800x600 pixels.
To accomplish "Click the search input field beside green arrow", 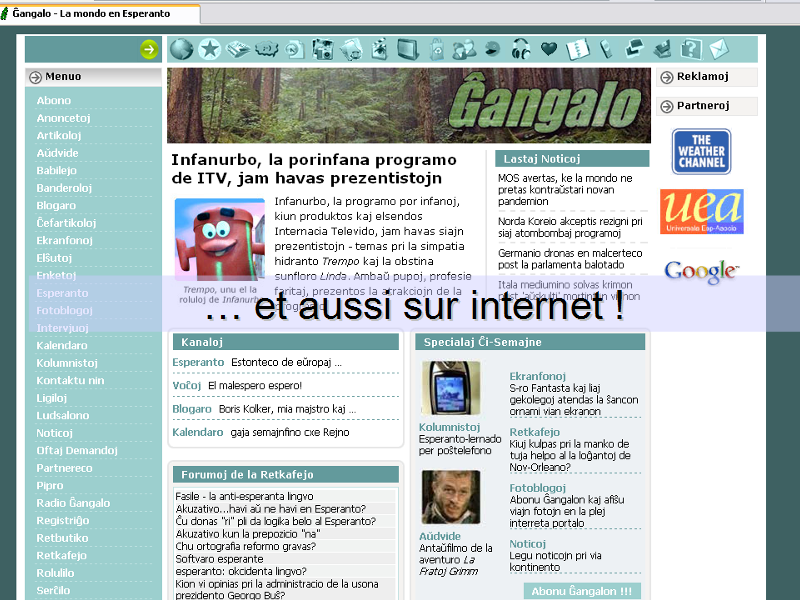I will point(81,49).
